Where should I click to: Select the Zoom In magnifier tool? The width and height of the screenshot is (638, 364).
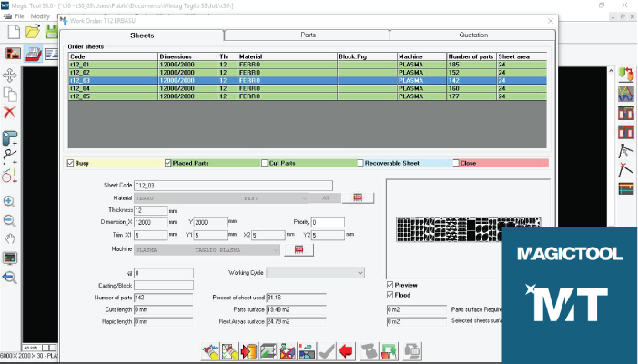pyautogui.click(x=10, y=202)
